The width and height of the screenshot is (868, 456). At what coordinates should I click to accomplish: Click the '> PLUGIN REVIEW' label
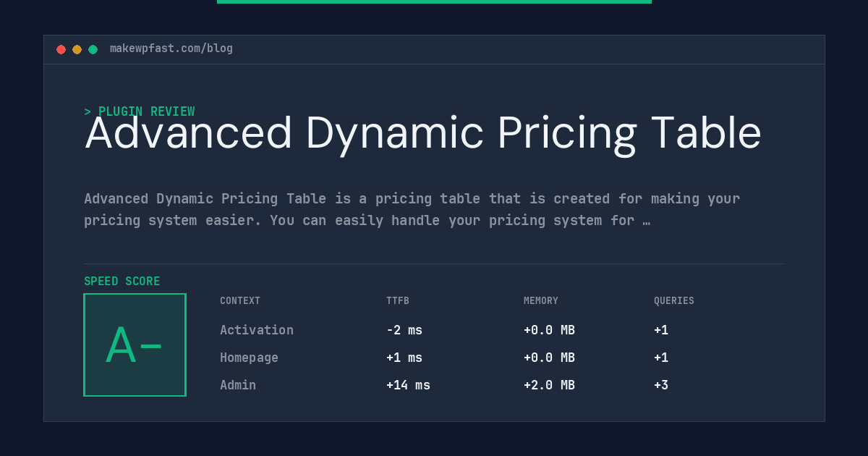(x=140, y=111)
